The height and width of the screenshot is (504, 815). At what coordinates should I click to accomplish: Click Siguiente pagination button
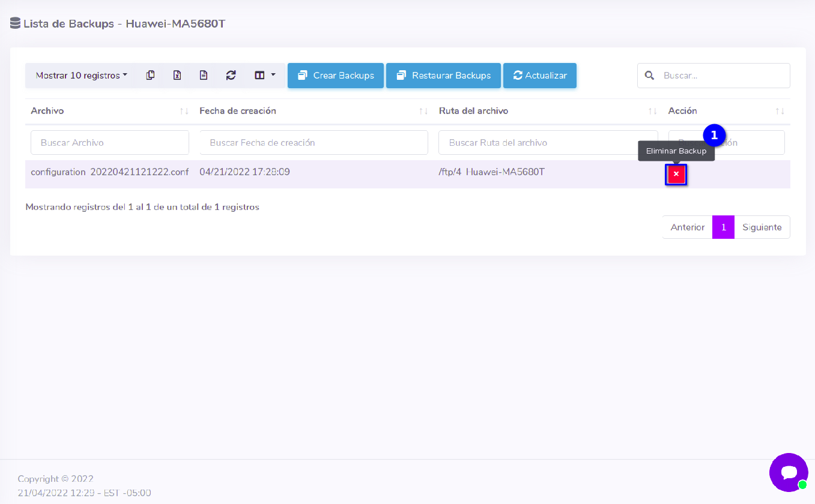[762, 227]
